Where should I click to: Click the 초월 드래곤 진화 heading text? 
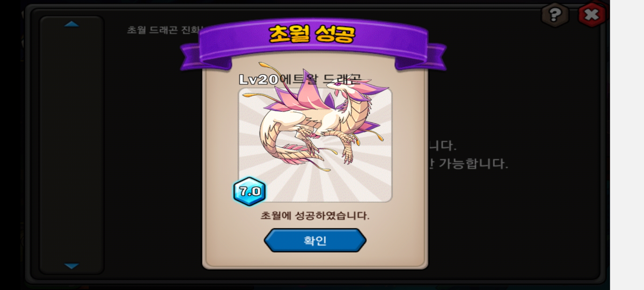[x=165, y=30]
